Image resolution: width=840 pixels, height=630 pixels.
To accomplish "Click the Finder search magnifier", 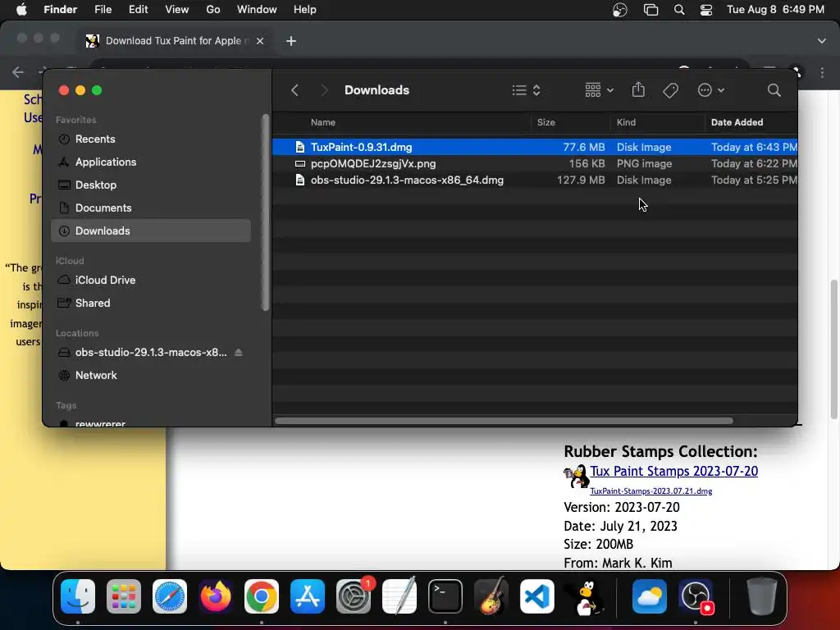I will point(774,90).
